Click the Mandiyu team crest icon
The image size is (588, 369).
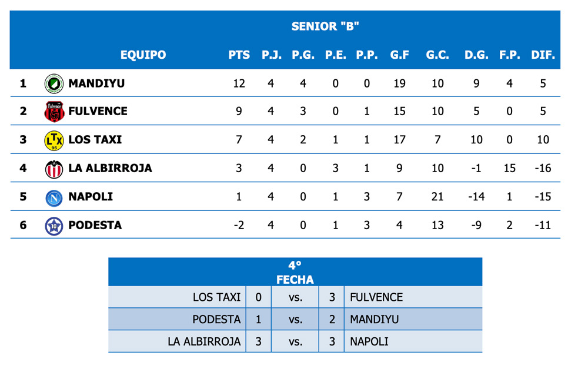(x=54, y=83)
